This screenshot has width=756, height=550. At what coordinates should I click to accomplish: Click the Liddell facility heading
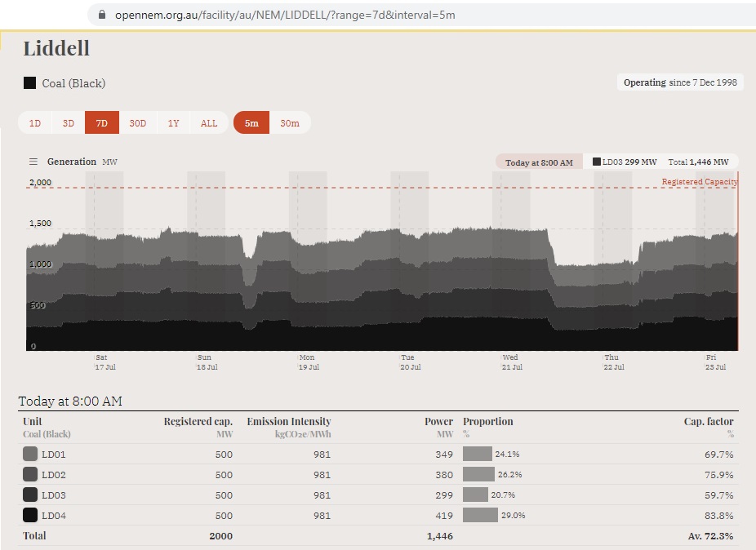point(56,48)
